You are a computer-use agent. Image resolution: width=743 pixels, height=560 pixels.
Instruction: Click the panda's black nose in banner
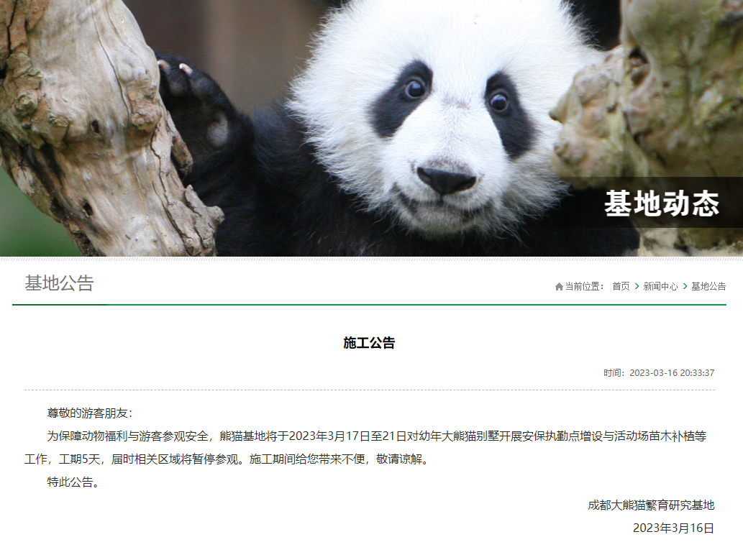point(446,180)
